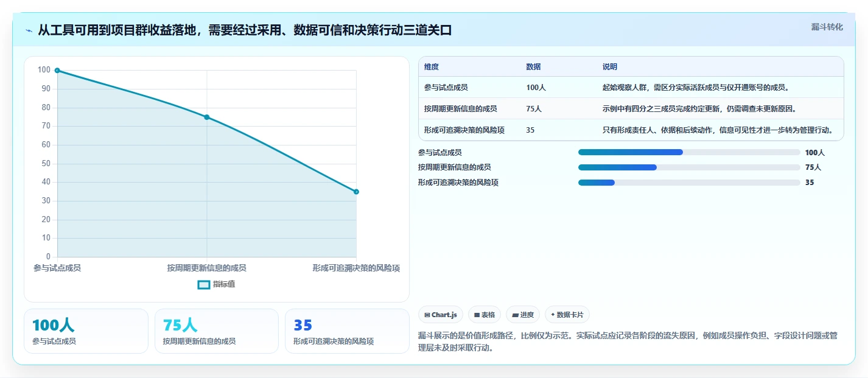This screenshot has width=868, height=378.
Task: Click the 数据 table column header
Action: pyautogui.click(x=534, y=67)
